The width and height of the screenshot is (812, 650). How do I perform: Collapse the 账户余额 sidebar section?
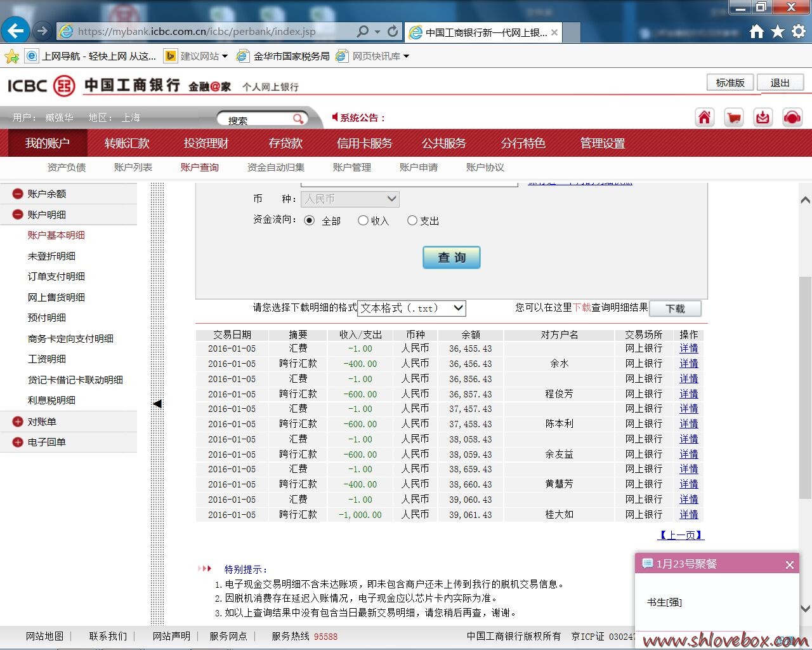pyautogui.click(x=18, y=194)
